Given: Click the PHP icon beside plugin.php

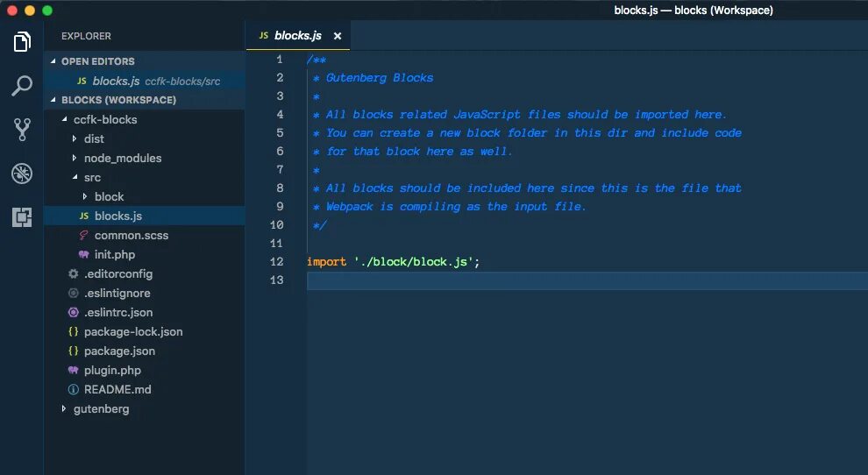Looking at the screenshot, I should 73,370.
